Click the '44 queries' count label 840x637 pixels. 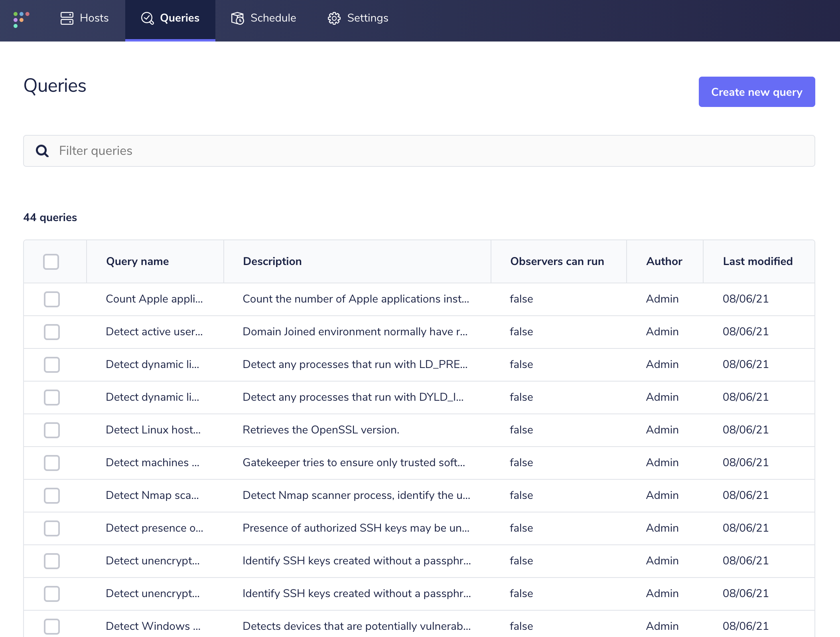click(50, 218)
